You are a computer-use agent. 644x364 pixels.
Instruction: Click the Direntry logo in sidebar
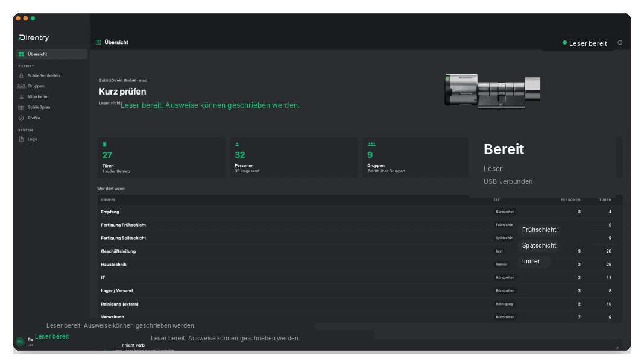click(x=34, y=37)
